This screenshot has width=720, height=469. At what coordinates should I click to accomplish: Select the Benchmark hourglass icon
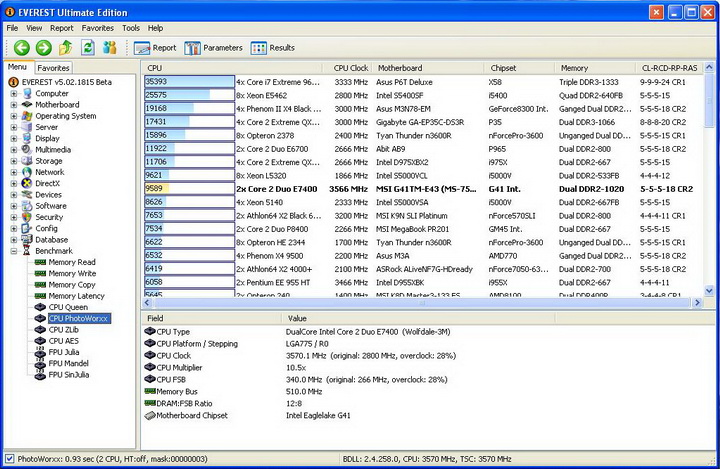click(27, 251)
